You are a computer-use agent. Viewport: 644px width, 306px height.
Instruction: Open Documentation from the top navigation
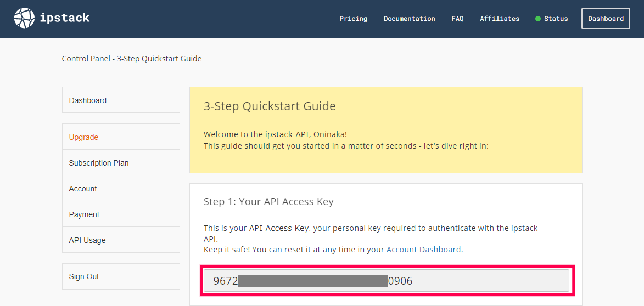(x=409, y=19)
